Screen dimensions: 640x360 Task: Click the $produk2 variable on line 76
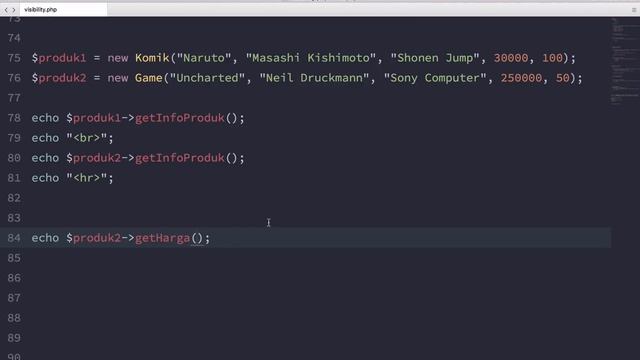coord(59,78)
